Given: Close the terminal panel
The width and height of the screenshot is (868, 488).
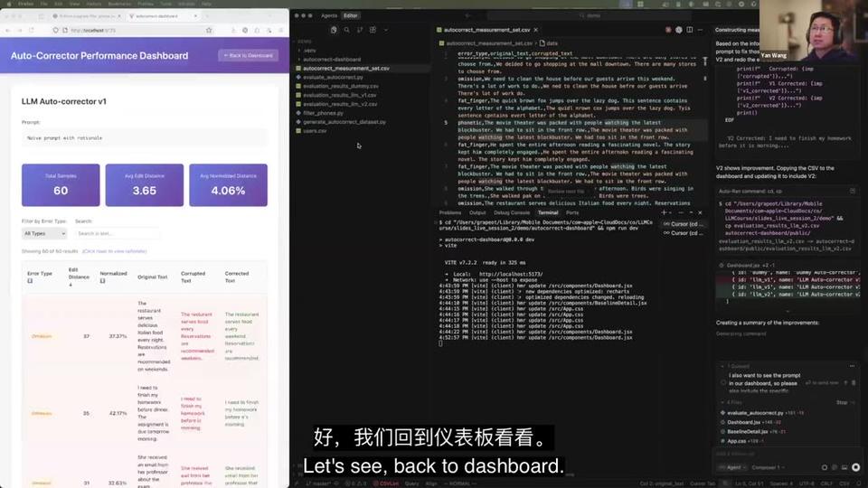Looking at the screenshot, I should (x=700, y=212).
